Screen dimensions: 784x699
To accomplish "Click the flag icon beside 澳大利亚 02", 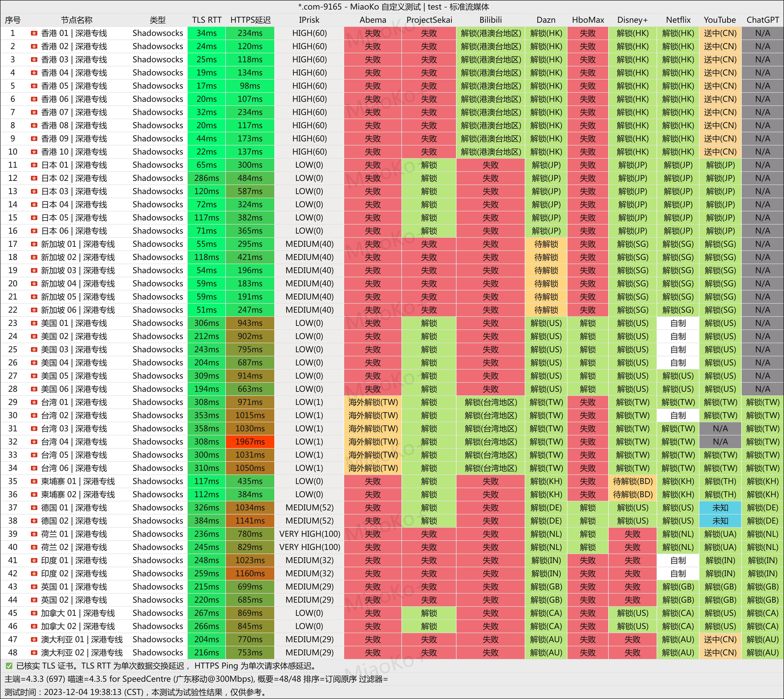I will tap(34, 652).
